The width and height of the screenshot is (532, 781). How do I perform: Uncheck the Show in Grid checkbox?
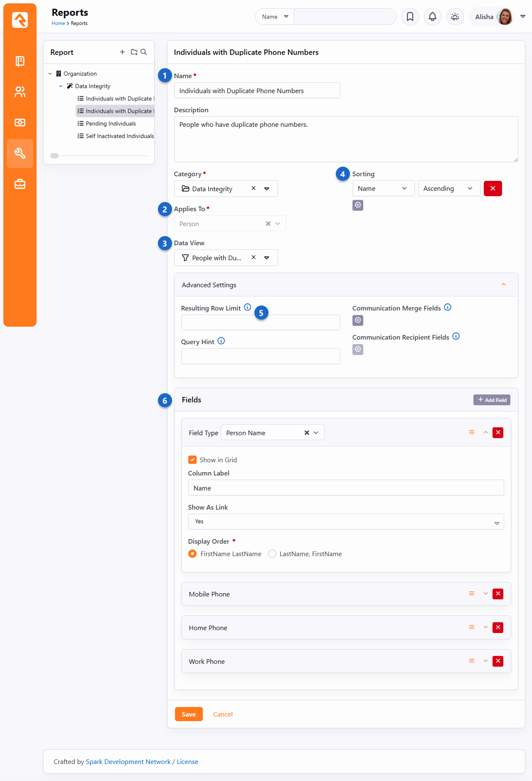point(192,460)
